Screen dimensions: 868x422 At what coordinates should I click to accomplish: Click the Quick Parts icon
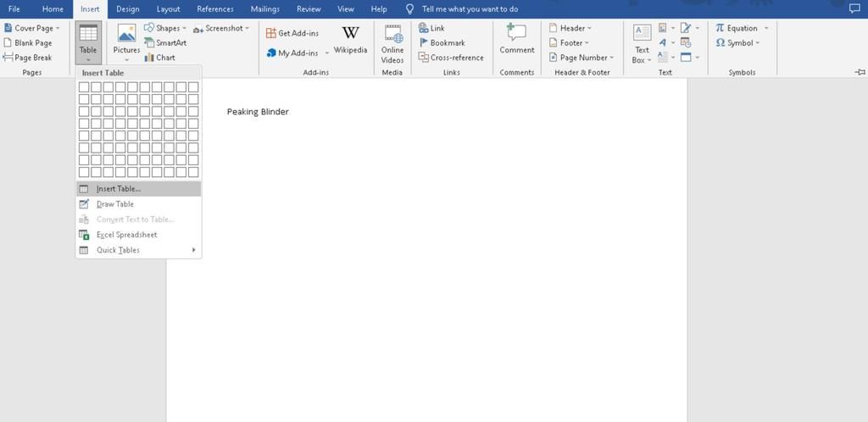[x=663, y=28]
